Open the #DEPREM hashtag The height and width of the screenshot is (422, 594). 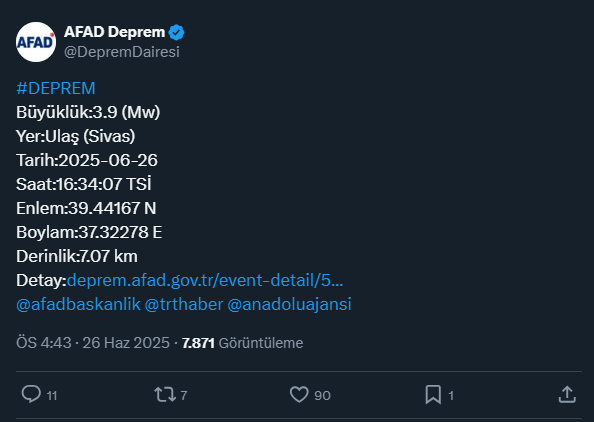point(56,88)
